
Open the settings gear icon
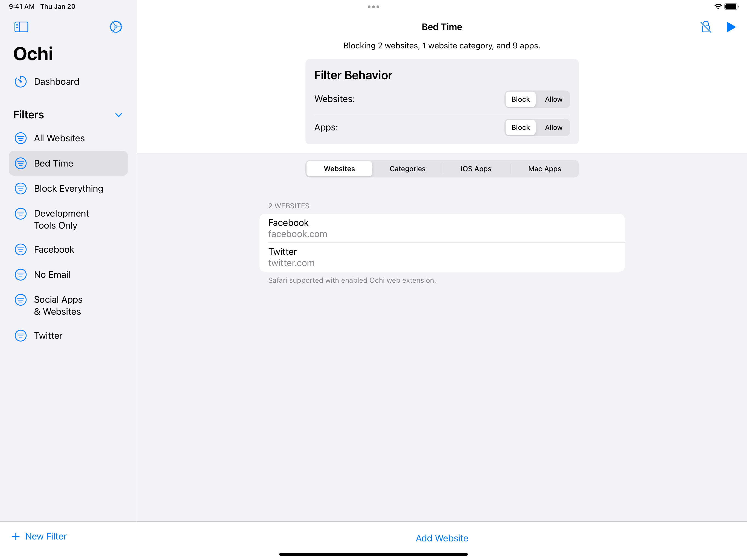115,27
